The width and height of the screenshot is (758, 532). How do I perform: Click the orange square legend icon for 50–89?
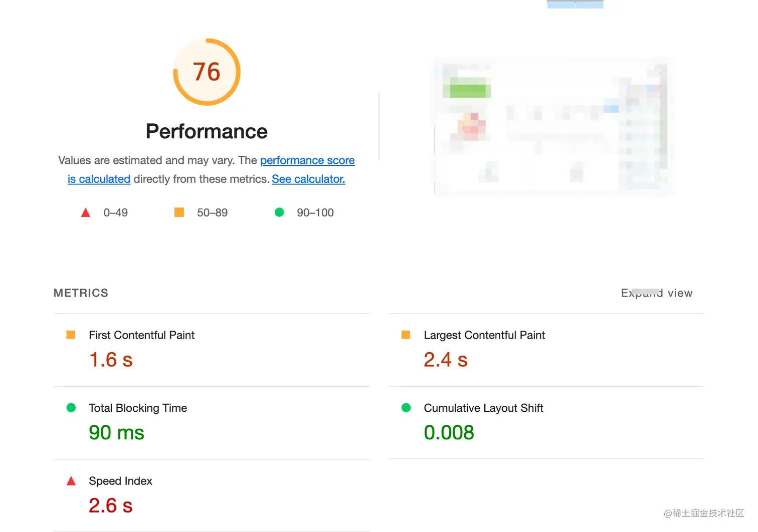pos(179,212)
